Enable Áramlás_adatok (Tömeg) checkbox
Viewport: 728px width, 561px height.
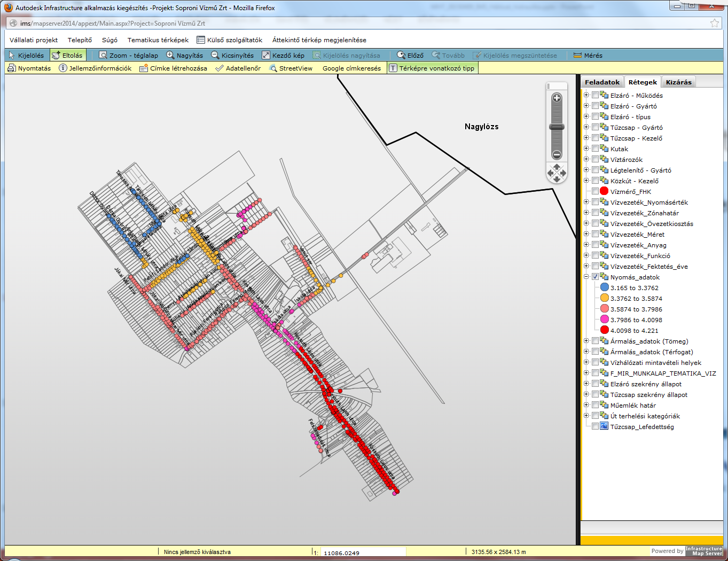[595, 341]
